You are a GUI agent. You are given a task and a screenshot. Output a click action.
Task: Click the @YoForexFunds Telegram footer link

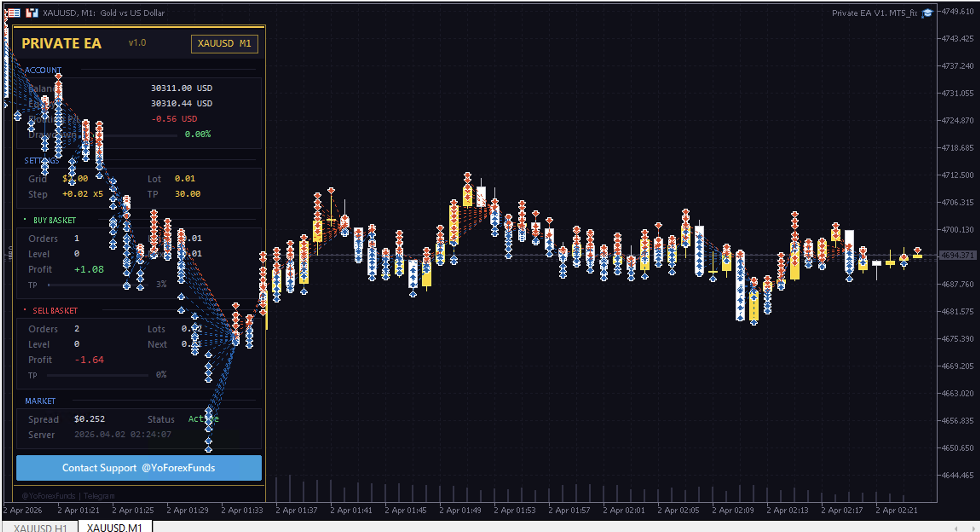[68, 496]
